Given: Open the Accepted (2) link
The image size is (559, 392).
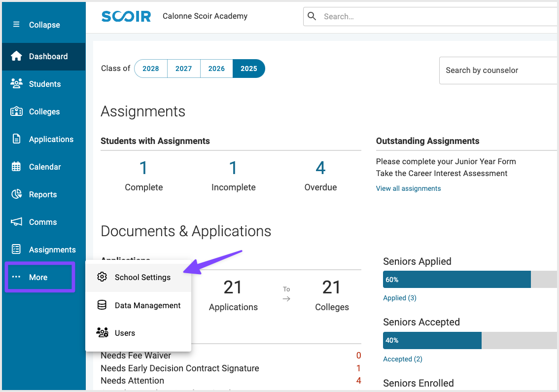Looking at the screenshot, I should pos(403,359).
